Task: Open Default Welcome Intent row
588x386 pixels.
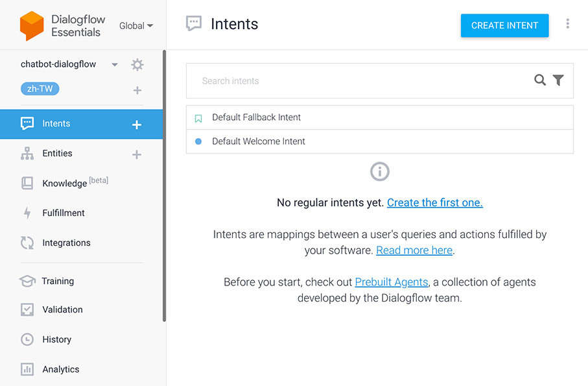Action: [x=379, y=141]
